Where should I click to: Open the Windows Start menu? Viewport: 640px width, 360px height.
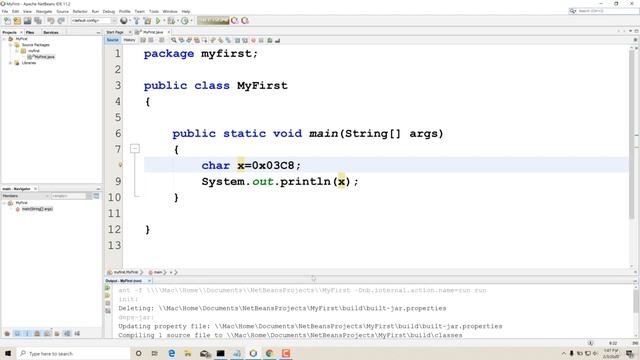8,353
